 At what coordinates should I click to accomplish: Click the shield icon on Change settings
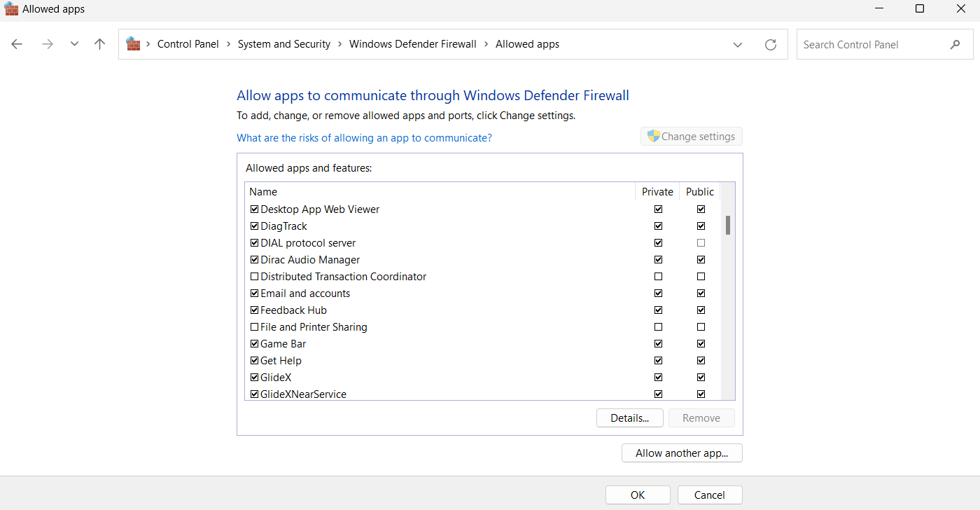click(x=653, y=137)
